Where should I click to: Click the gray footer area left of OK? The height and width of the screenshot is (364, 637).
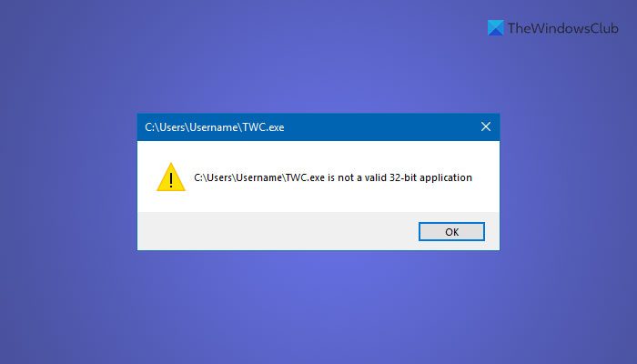(x=273, y=231)
